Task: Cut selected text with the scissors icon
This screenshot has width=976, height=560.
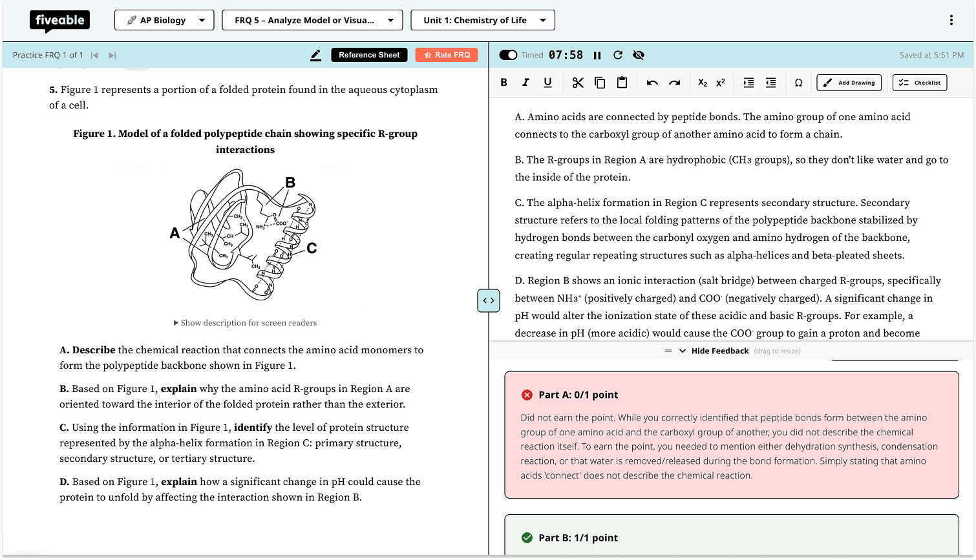Action: click(577, 83)
